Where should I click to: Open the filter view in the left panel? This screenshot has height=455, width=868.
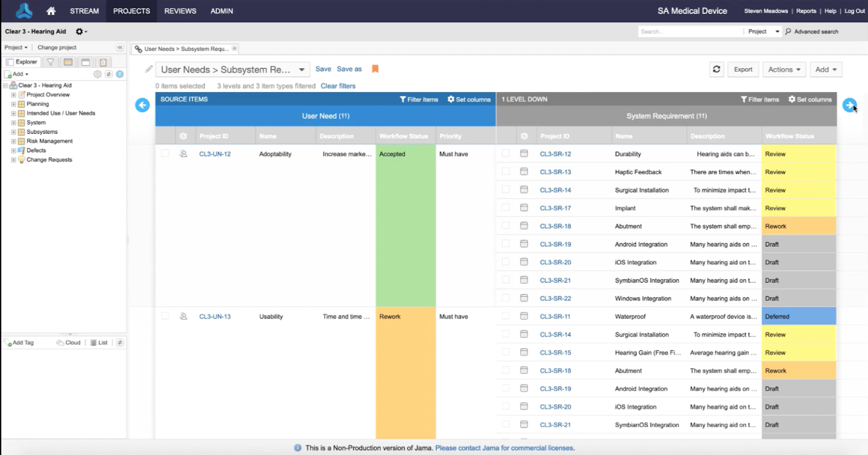tap(50, 62)
